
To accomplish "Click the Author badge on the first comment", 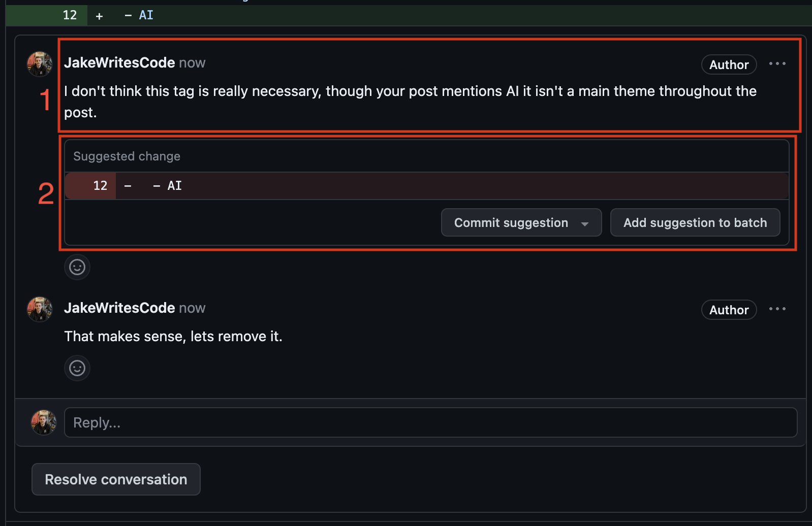I will click(729, 64).
